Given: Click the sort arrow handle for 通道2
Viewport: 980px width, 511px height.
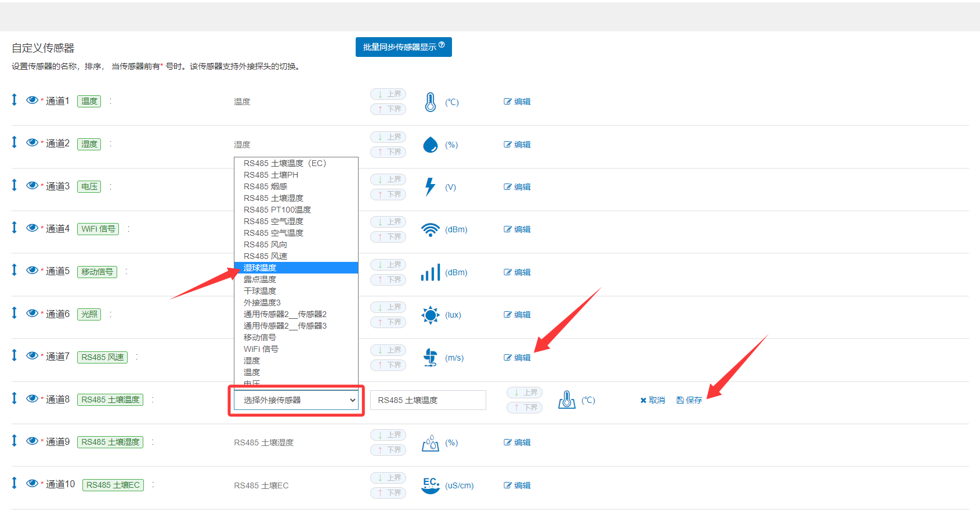Looking at the screenshot, I should [15, 142].
